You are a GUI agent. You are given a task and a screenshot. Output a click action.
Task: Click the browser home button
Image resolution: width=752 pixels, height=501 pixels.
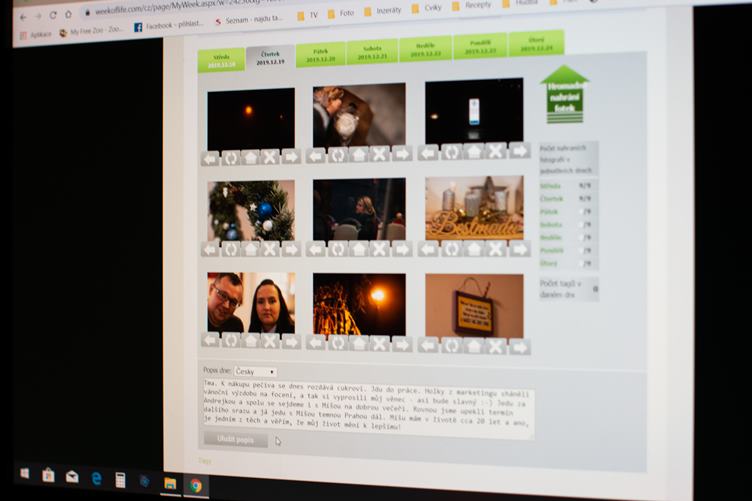(68, 14)
